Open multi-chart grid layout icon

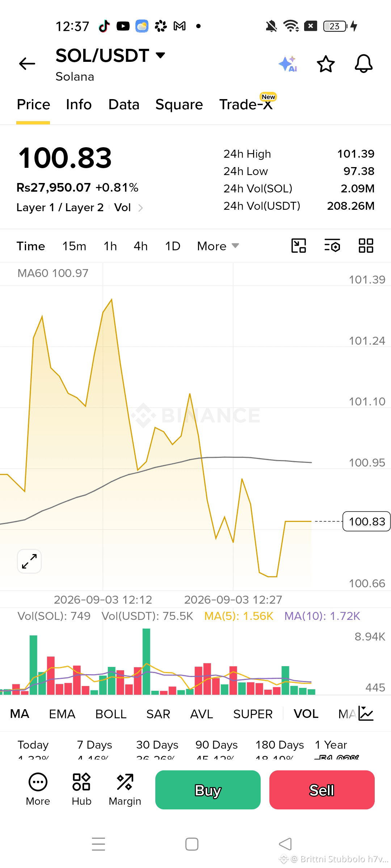coord(366,246)
